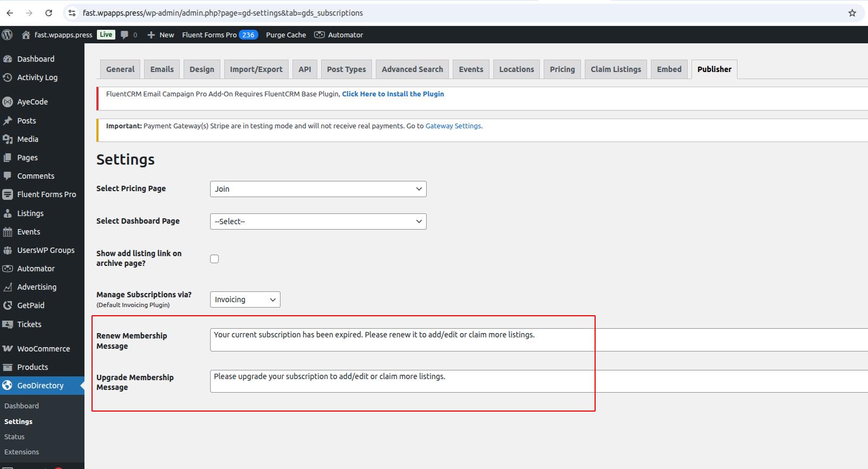This screenshot has height=469, width=868.
Task: Open the comments bubble in admin bar
Action: [128, 35]
